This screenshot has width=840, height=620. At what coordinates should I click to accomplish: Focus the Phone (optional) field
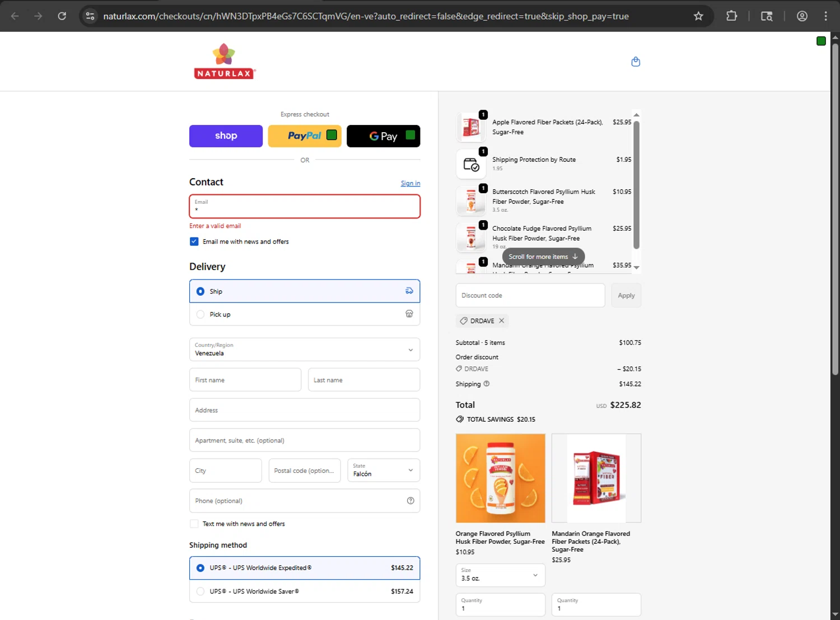click(305, 501)
